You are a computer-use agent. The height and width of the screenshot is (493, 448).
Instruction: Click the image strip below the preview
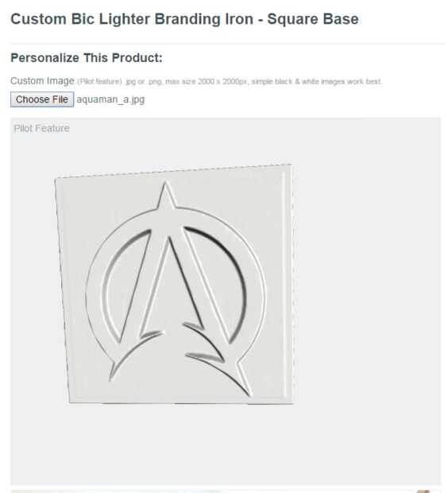click(220, 491)
